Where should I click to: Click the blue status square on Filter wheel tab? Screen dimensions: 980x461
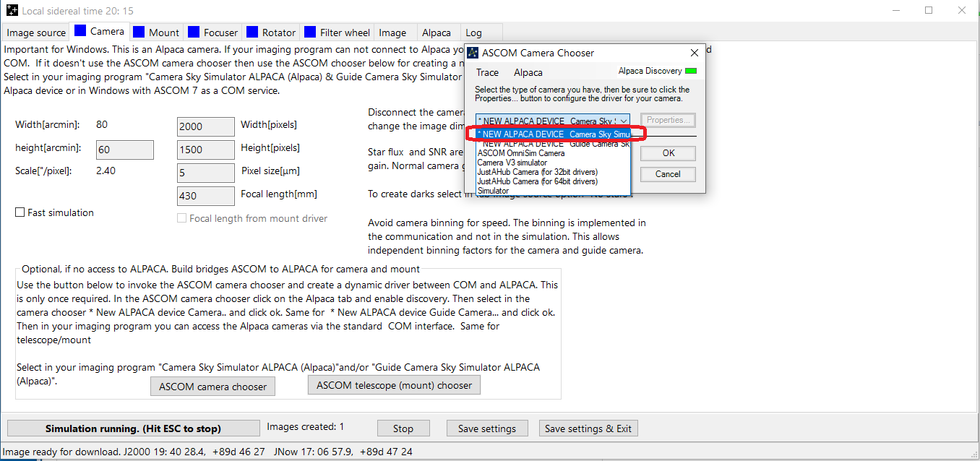pyautogui.click(x=310, y=32)
